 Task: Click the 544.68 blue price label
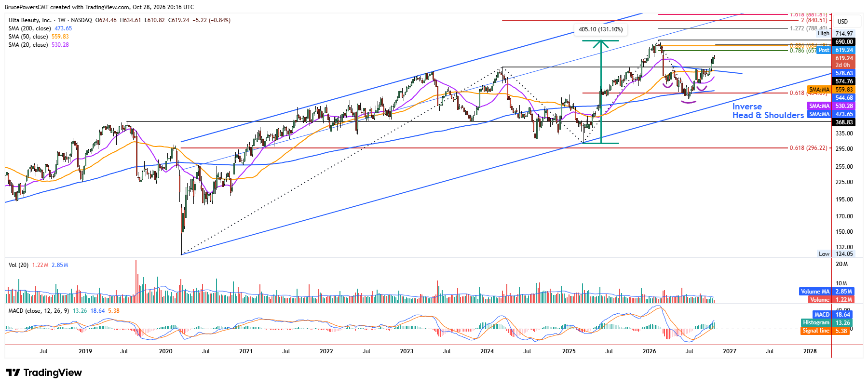[844, 98]
